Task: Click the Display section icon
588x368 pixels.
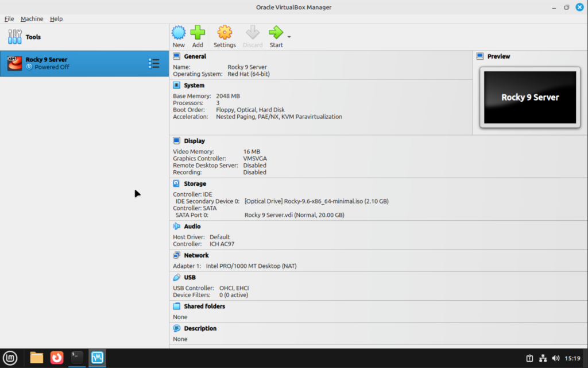Action: [176, 140]
